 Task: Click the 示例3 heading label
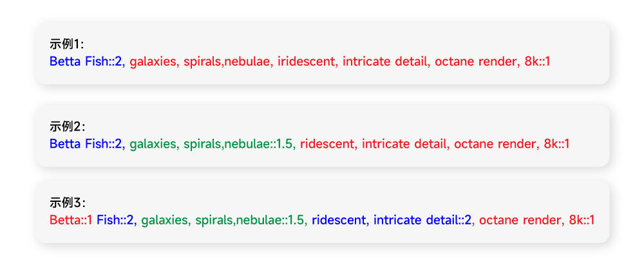(68, 203)
